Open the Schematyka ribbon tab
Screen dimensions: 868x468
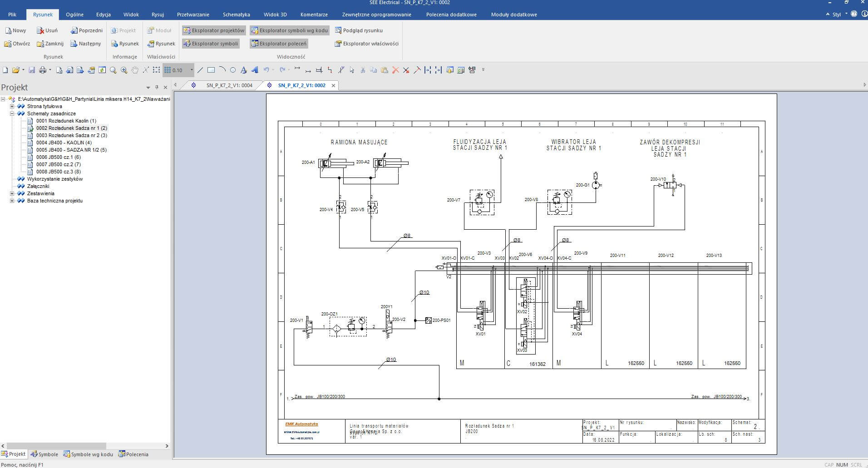click(x=236, y=15)
